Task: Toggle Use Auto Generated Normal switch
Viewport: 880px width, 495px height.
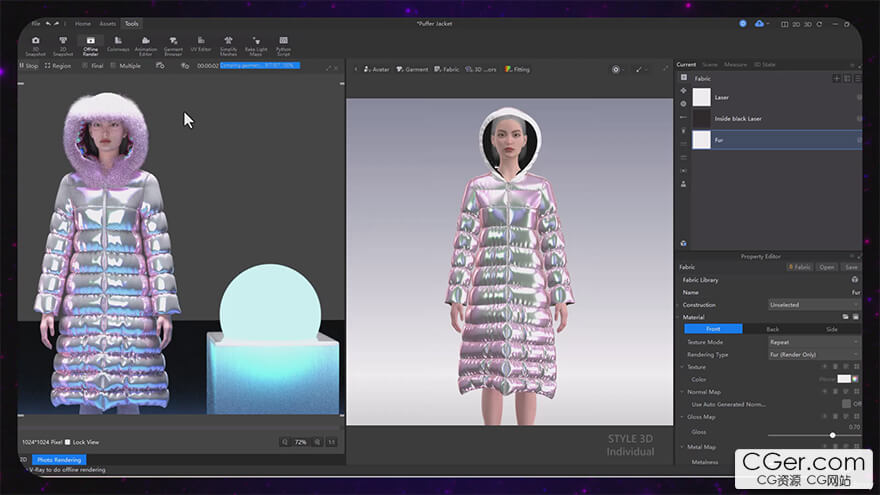Action: click(x=847, y=404)
